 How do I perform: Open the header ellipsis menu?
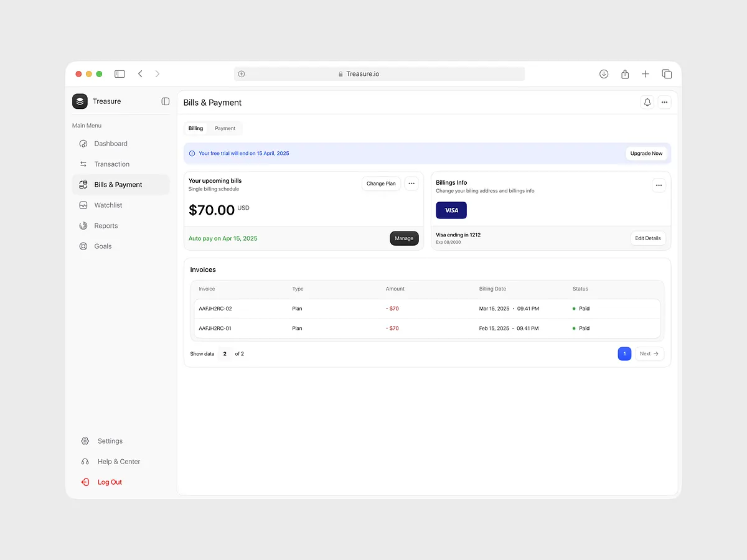664,102
